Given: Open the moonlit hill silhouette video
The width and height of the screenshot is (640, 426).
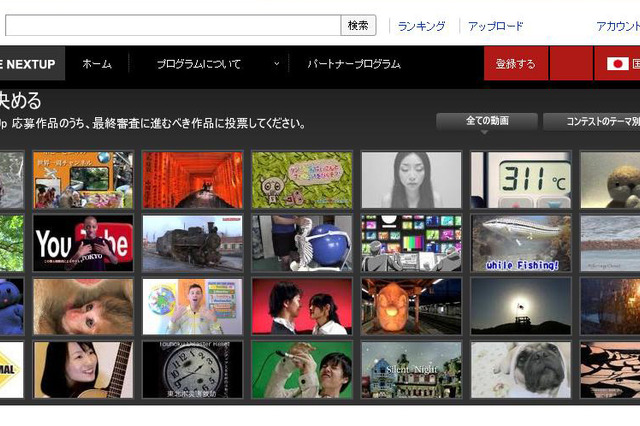Looking at the screenshot, I should pos(521,306).
